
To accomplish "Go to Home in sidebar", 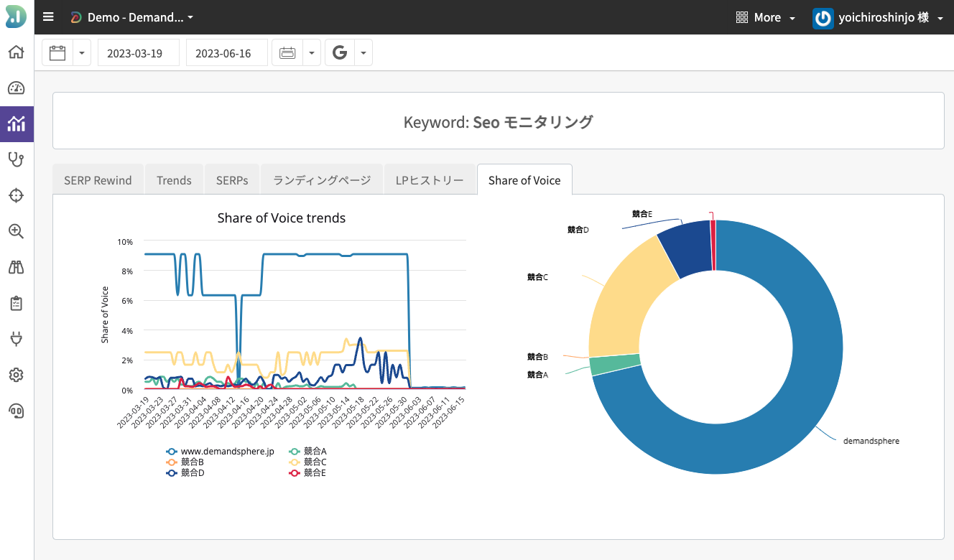I will pos(16,52).
